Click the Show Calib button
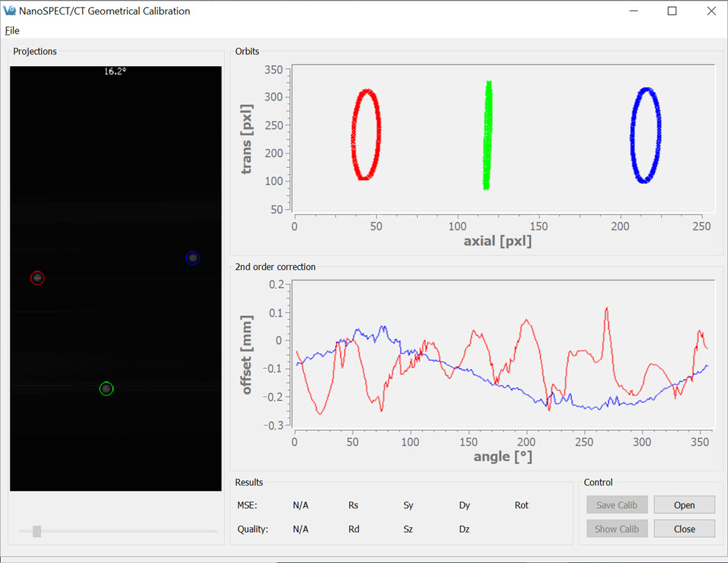This screenshot has width=728, height=563. coord(617,529)
